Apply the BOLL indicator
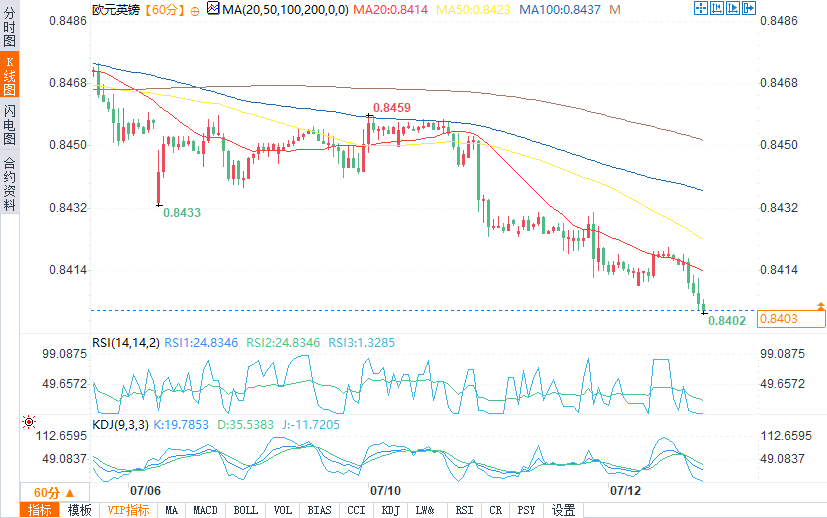This screenshot has height=518, width=827. (x=246, y=511)
